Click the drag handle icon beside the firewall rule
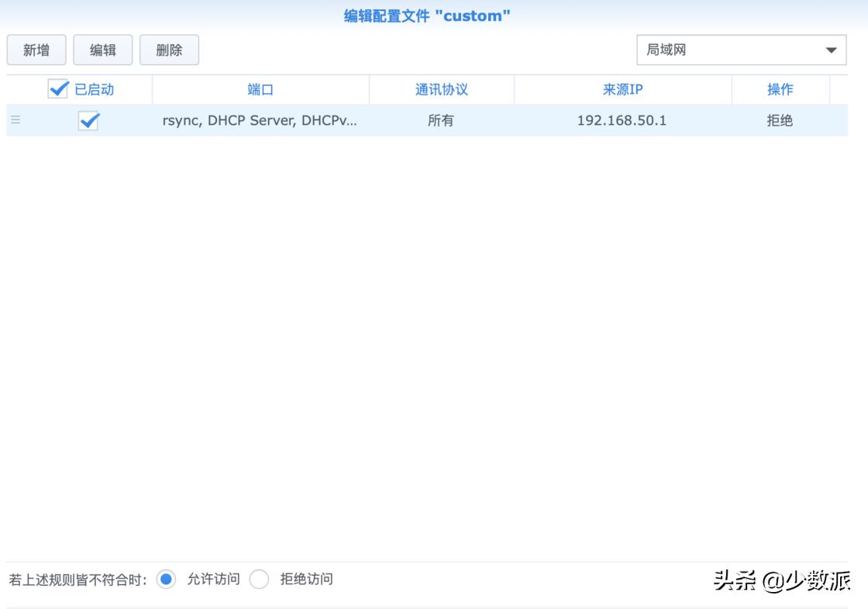The width and height of the screenshot is (868, 609). pos(15,120)
